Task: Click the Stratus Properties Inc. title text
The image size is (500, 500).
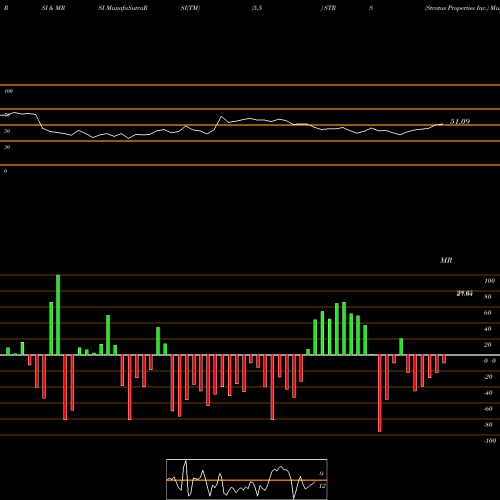Action: coord(456,8)
